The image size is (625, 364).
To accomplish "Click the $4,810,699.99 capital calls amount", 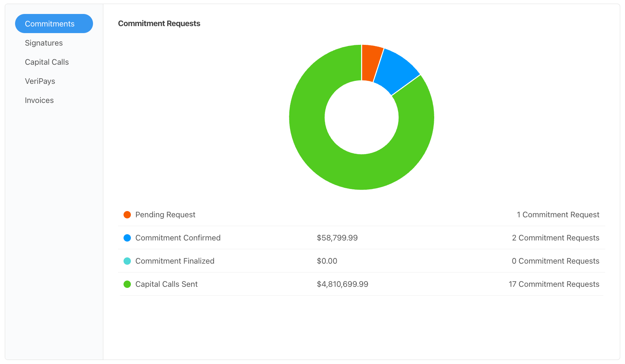I will 342,284.
